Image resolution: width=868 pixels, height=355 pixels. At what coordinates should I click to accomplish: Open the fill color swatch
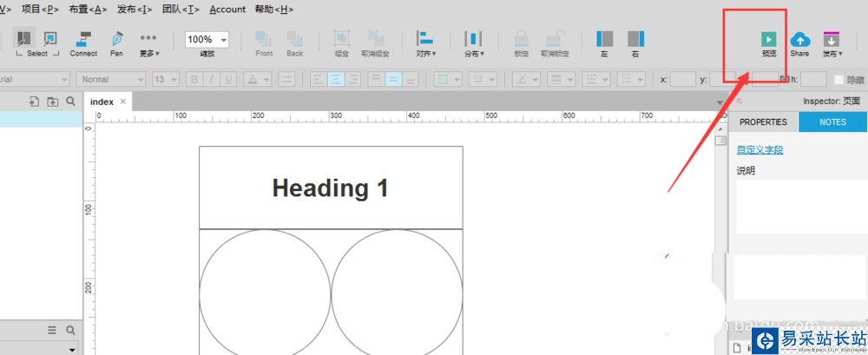[x=448, y=79]
